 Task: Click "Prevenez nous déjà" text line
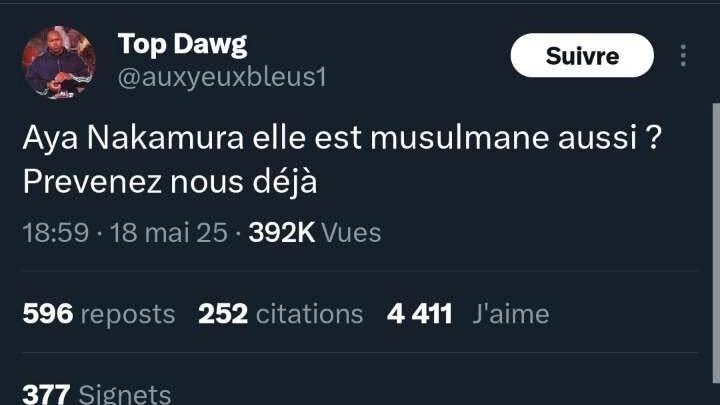tap(170, 182)
